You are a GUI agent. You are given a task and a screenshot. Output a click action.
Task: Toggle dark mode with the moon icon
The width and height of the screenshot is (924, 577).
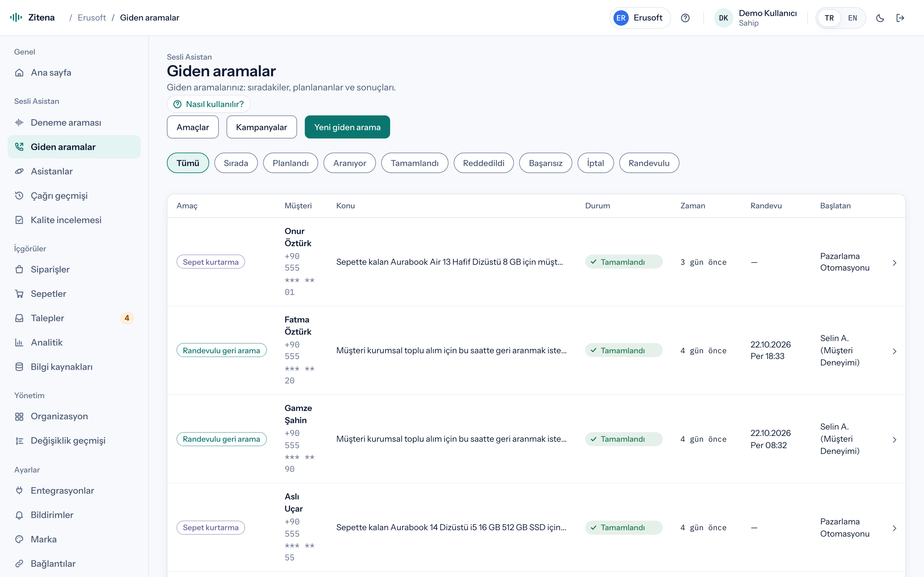click(880, 18)
